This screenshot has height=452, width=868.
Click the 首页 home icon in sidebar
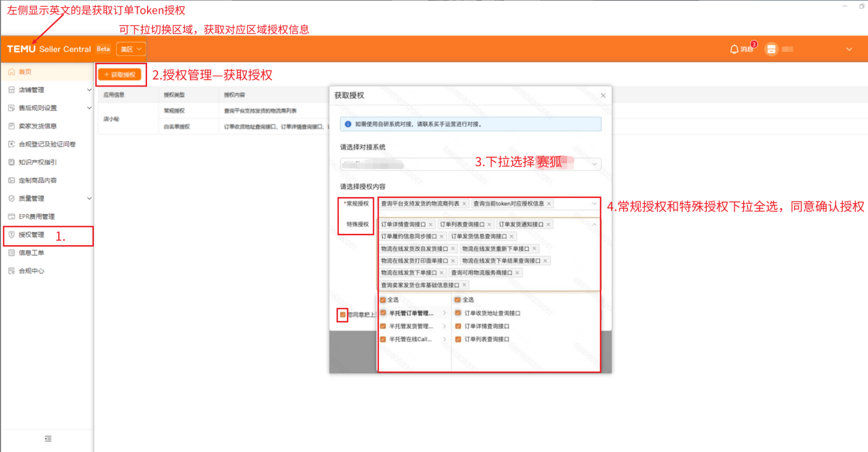click(11, 72)
